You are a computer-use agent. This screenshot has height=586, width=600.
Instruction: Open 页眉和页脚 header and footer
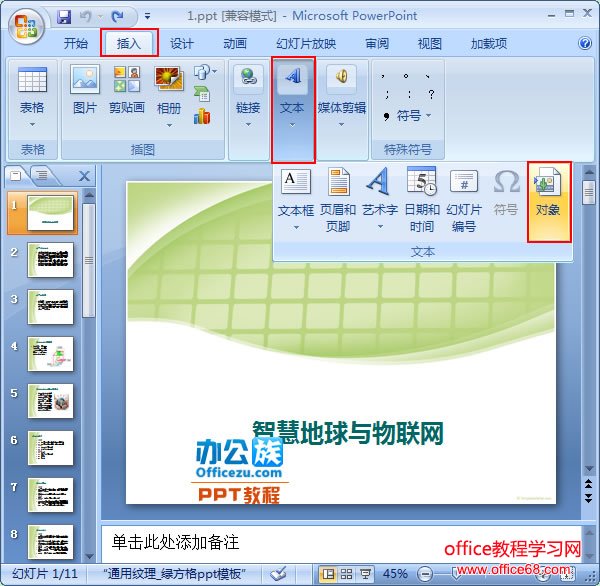[x=338, y=200]
